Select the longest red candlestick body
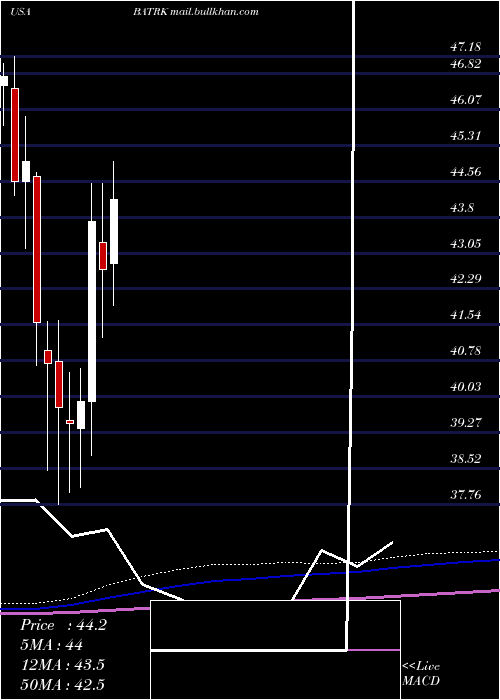Screen dimensions: 500x700 pos(37,250)
